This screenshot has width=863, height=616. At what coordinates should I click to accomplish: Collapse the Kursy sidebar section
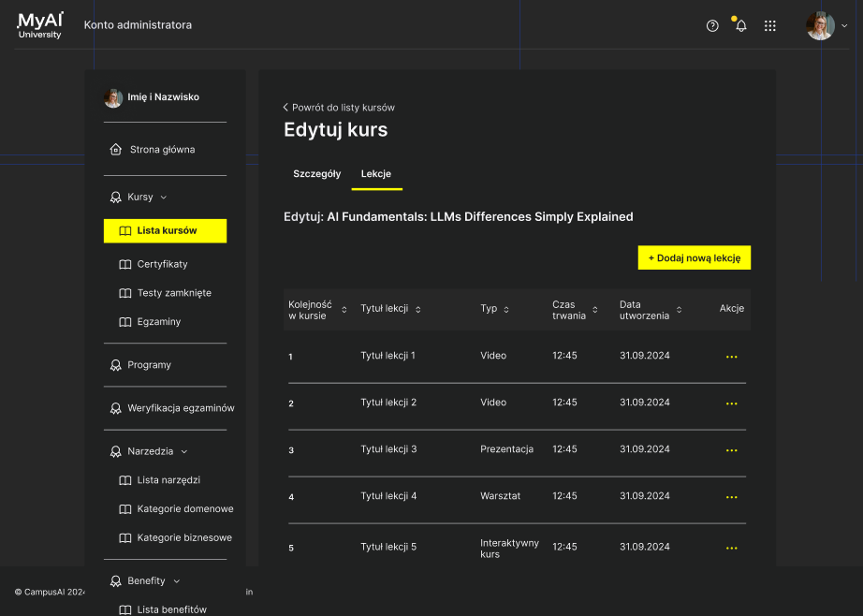[164, 198]
